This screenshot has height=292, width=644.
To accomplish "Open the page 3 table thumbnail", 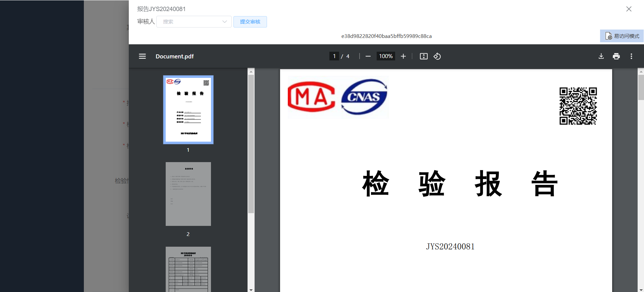I will tap(188, 269).
